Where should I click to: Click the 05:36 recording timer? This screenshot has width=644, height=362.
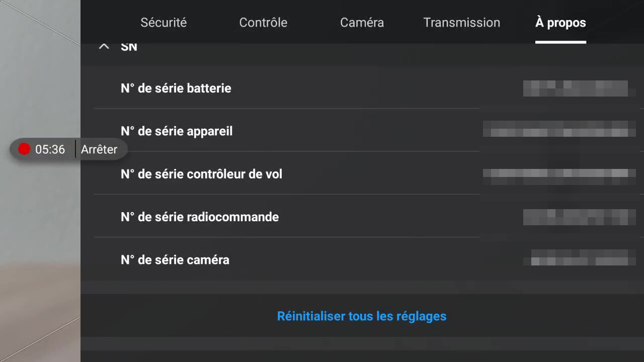(x=50, y=149)
